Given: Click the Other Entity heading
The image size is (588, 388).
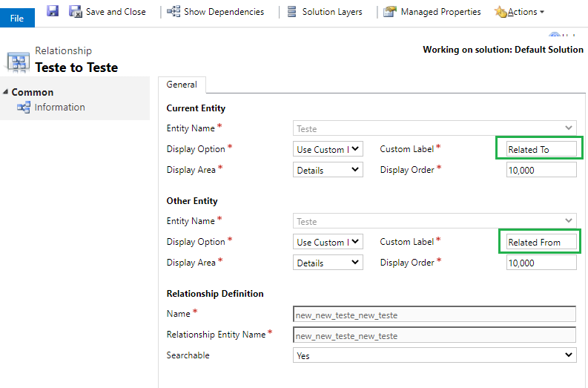Looking at the screenshot, I should tap(192, 201).
